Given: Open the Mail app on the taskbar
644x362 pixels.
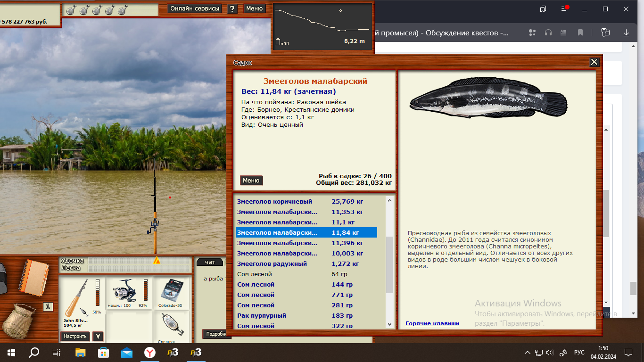Looking at the screenshot, I should coord(126,353).
